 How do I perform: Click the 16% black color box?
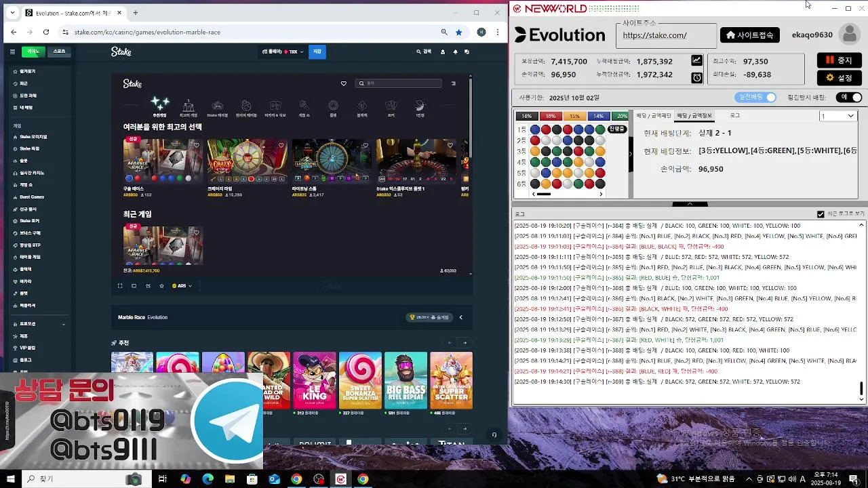click(x=527, y=116)
